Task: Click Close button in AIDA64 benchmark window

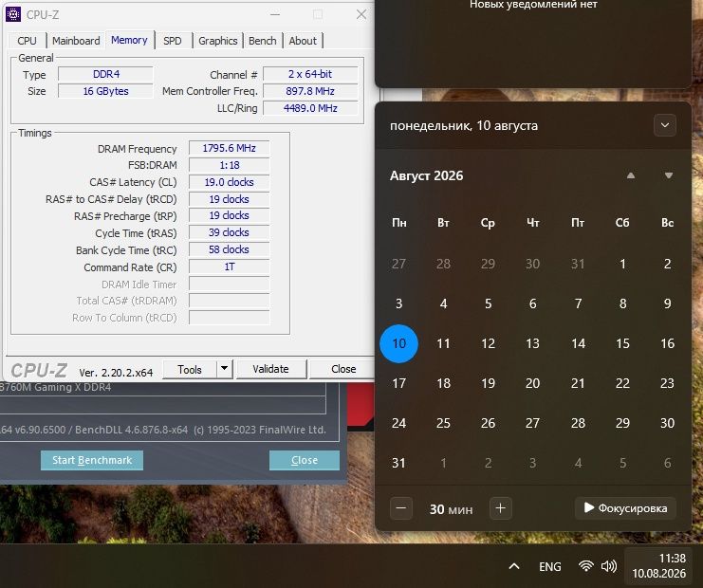Action: [x=305, y=460]
